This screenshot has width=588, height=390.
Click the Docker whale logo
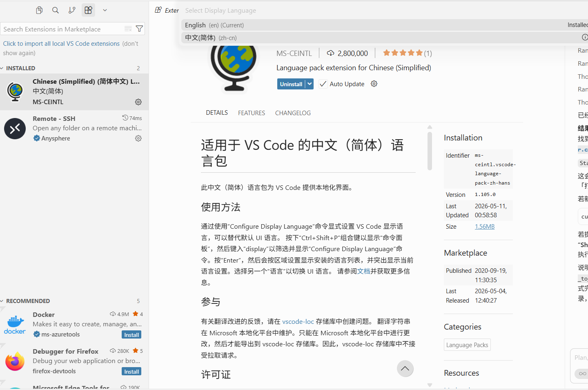click(x=15, y=325)
